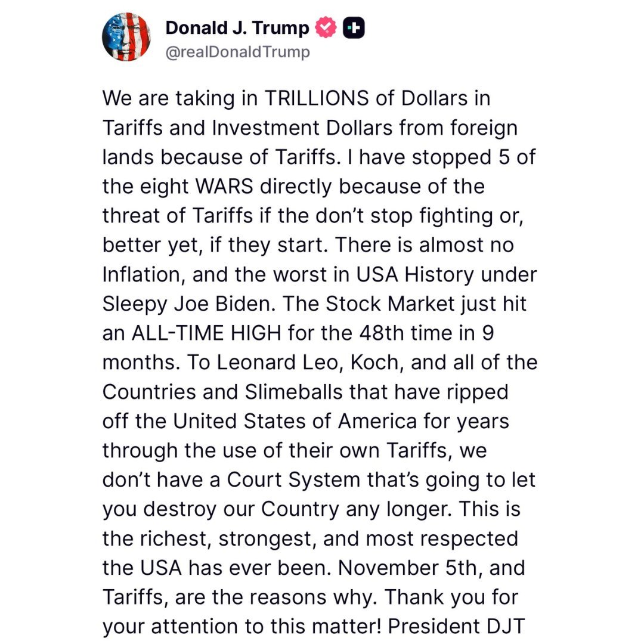
Task: Click the phrase Court System in the post
Action: coord(292,479)
